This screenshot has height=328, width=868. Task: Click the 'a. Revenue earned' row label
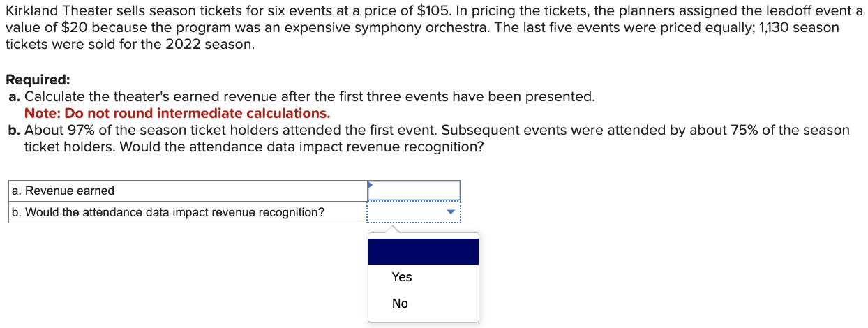(63, 191)
